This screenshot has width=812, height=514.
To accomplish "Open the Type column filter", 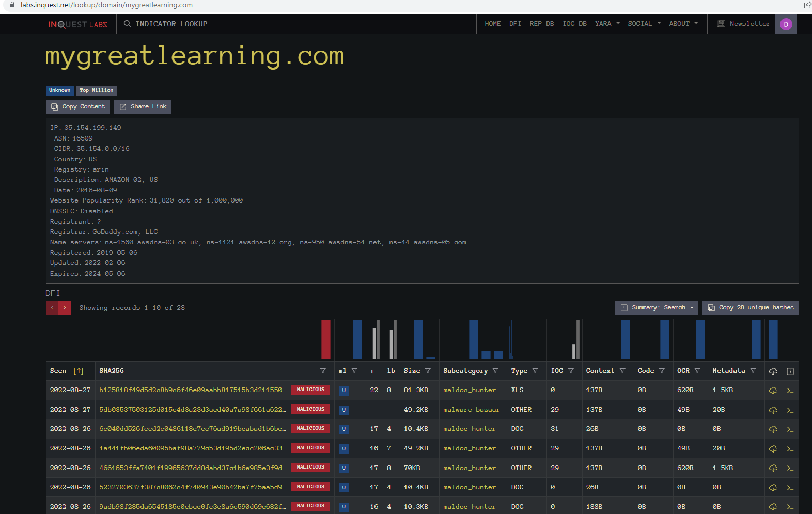I will tap(535, 371).
